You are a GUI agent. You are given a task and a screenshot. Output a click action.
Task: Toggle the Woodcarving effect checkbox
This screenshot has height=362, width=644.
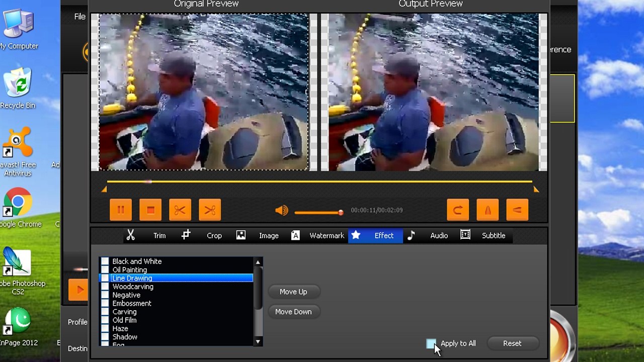[x=105, y=287]
